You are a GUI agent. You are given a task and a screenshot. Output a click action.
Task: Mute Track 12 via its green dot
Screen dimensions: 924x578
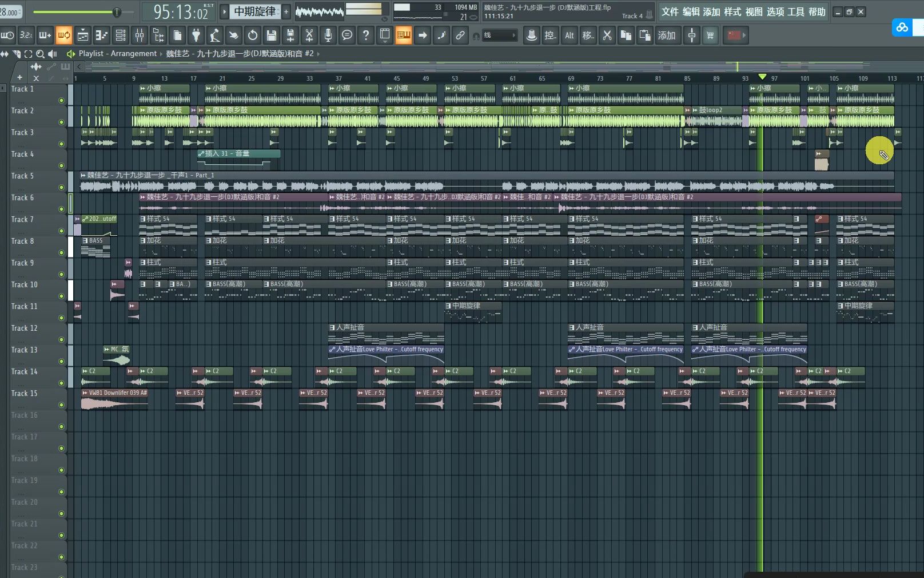[x=61, y=340]
